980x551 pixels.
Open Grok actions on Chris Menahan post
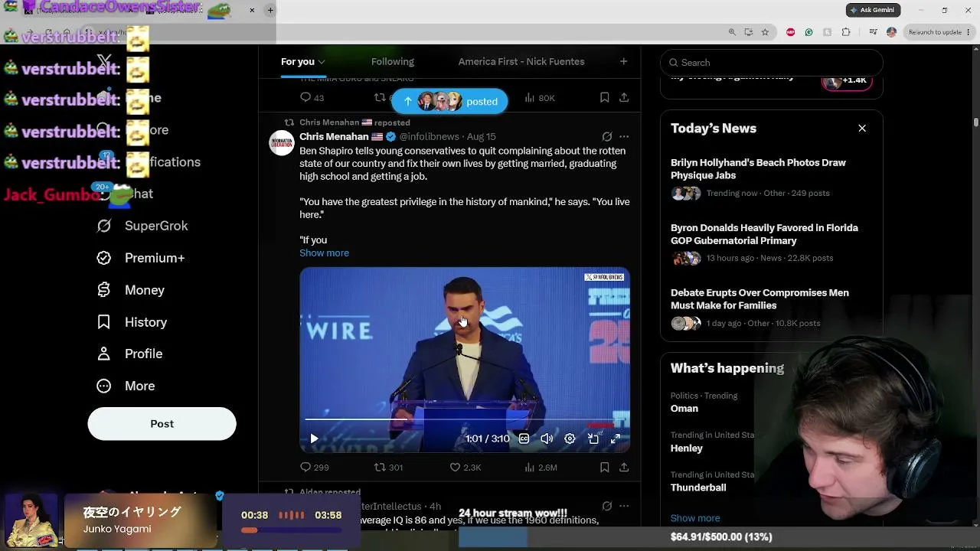[x=607, y=136]
